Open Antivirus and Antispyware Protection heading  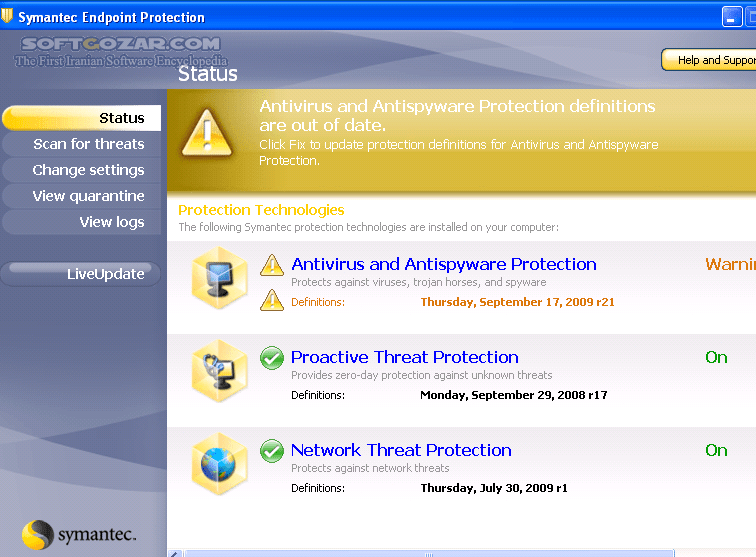click(x=444, y=264)
